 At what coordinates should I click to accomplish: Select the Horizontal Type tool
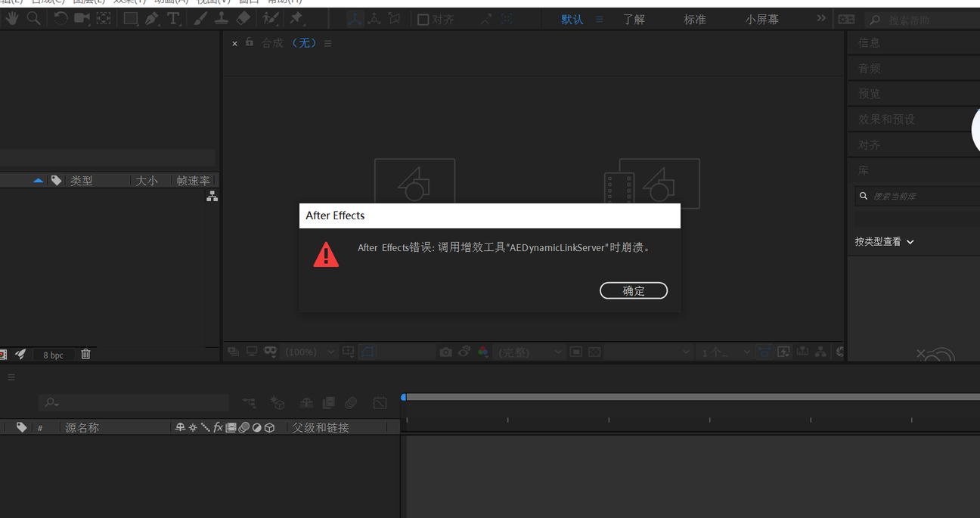click(x=173, y=19)
